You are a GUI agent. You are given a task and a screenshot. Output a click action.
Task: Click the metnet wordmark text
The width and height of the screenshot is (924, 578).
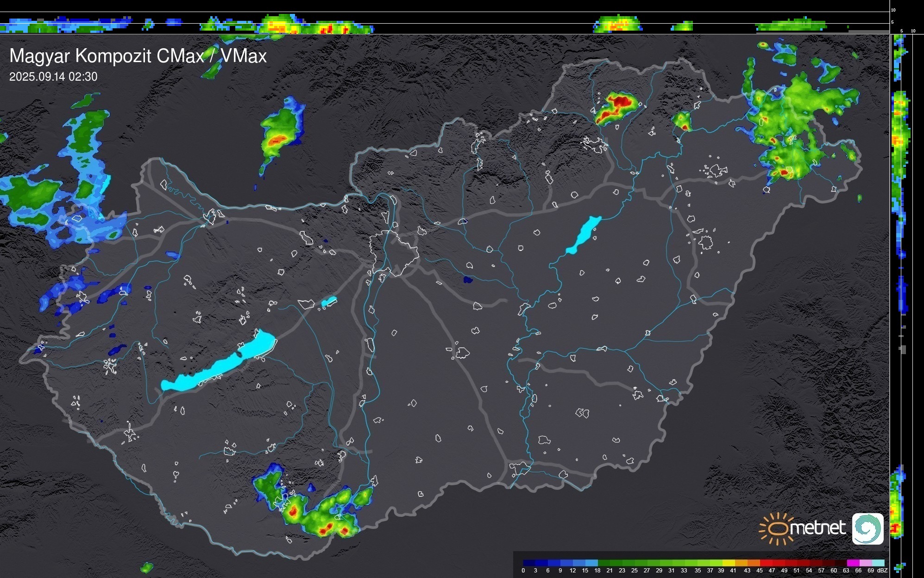[817, 528]
